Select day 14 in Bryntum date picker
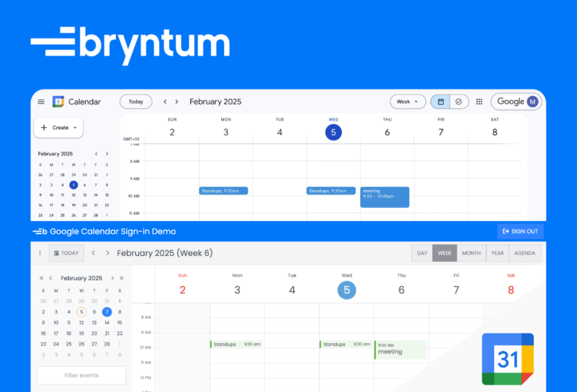 107,322
